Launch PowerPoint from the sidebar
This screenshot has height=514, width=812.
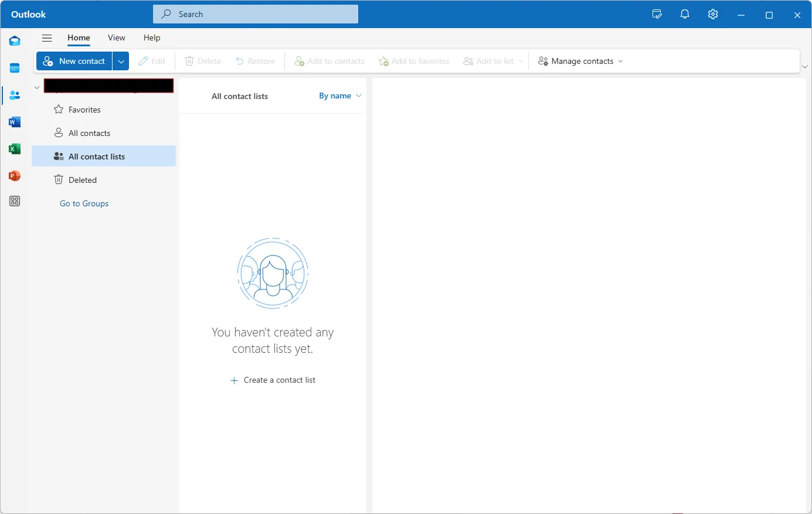(x=15, y=176)
